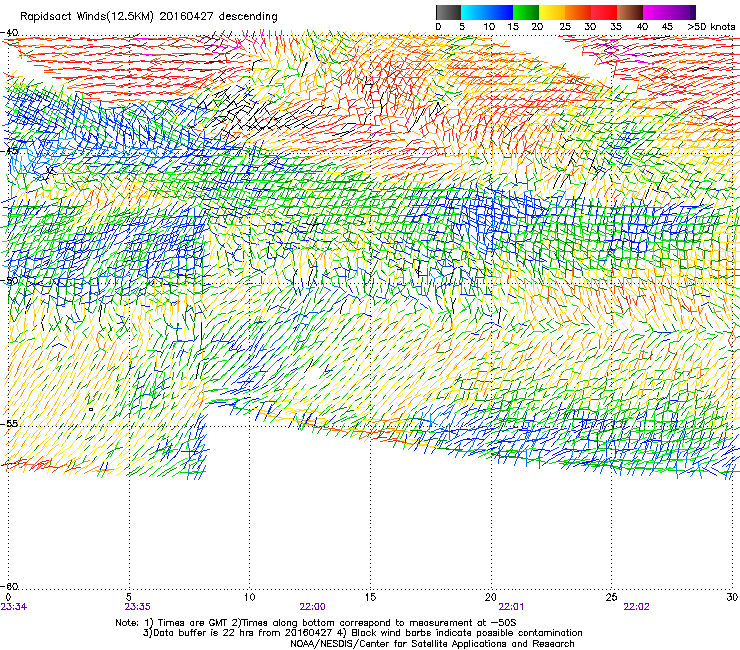Click the yellow 20-25 knots legend swatch

click(552, 12)
